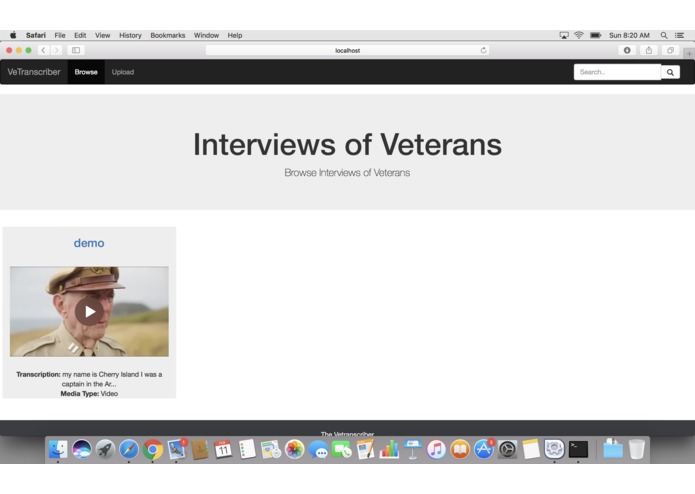Open the Edit menu
This screenshot has width=695, height=494.
click(x=80, y=35)
